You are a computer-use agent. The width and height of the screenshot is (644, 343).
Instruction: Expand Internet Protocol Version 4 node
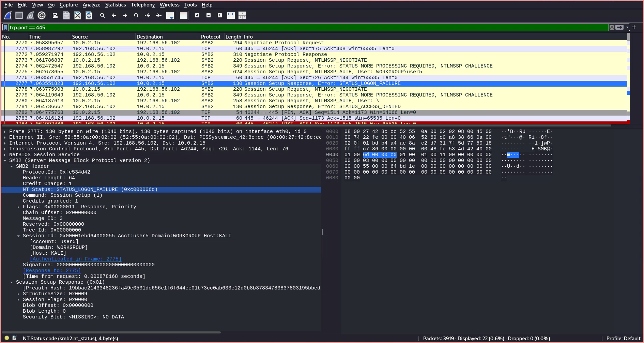[x=5, y=143]
